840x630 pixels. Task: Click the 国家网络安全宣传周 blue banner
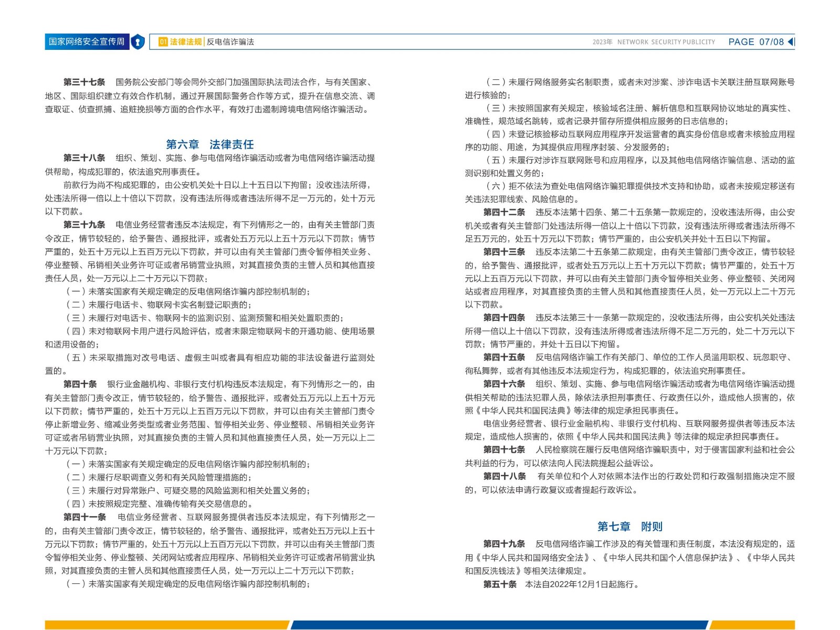87,42
